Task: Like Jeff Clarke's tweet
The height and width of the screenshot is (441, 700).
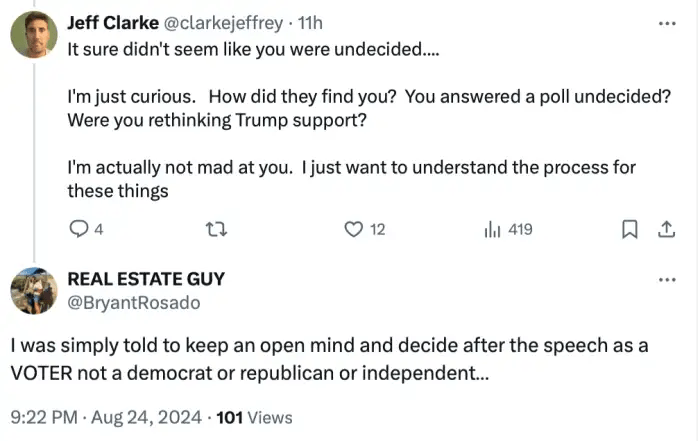Action: pyautogui.click(x=352, y=230)
